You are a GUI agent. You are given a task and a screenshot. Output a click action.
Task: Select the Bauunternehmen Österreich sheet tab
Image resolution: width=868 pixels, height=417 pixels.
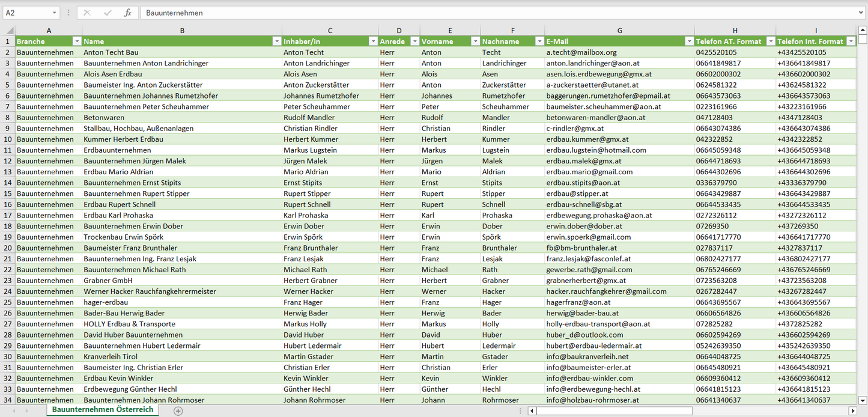click(102, 410)
